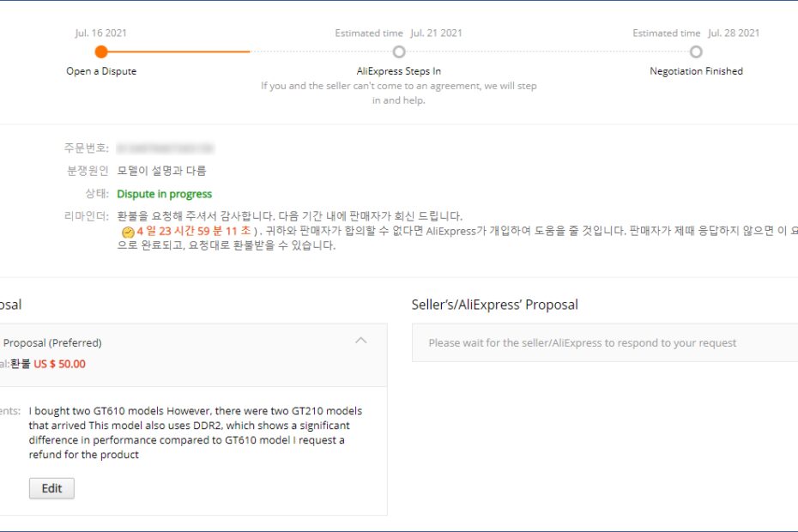Click the 'Seller's/AliExpress' Proposal' heading
The width and height of the screenshot is (798, 532).
(495, 305)
